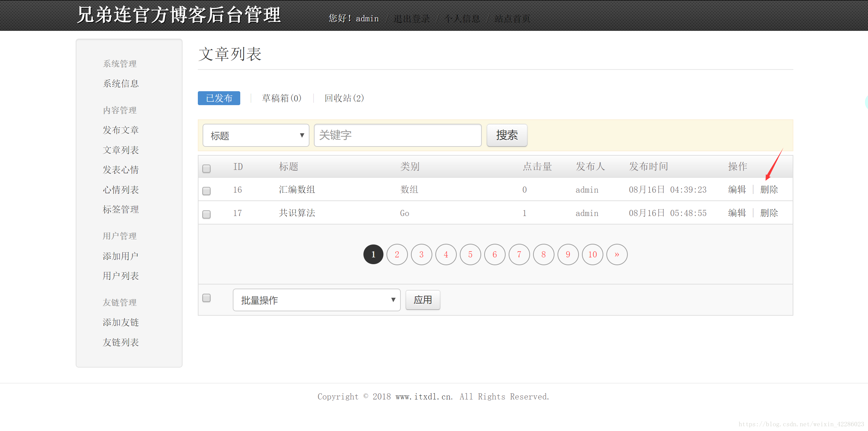Open 文章列表 in the sidebar
Image resolution: width=868 pixels, height=431 pixels.
coord(121,150)
